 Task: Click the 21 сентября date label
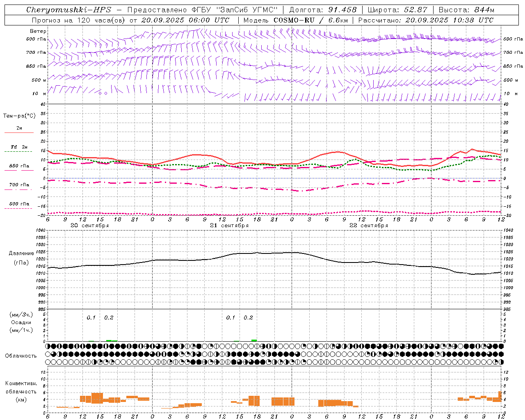click(229, 226)
